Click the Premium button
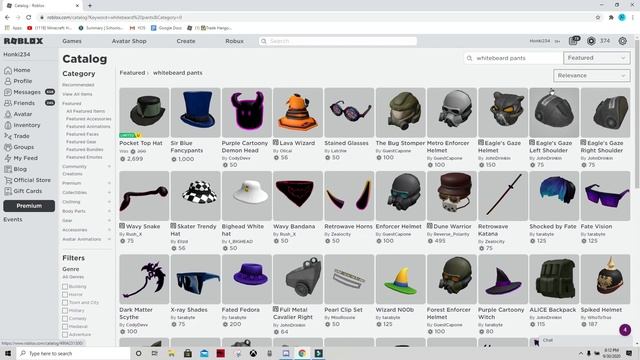The height and width of the screenshot is (360, 640). pos(29,206)
